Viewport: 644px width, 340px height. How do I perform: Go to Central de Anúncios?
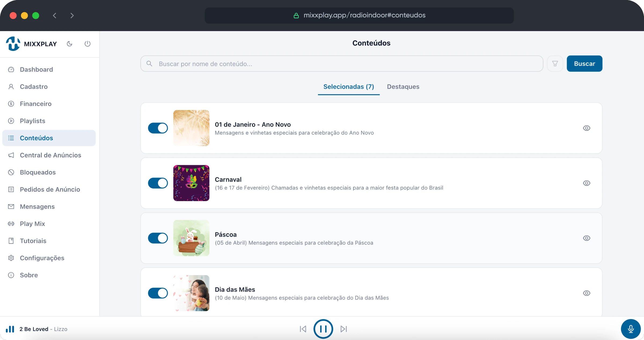tap(49, 155)
